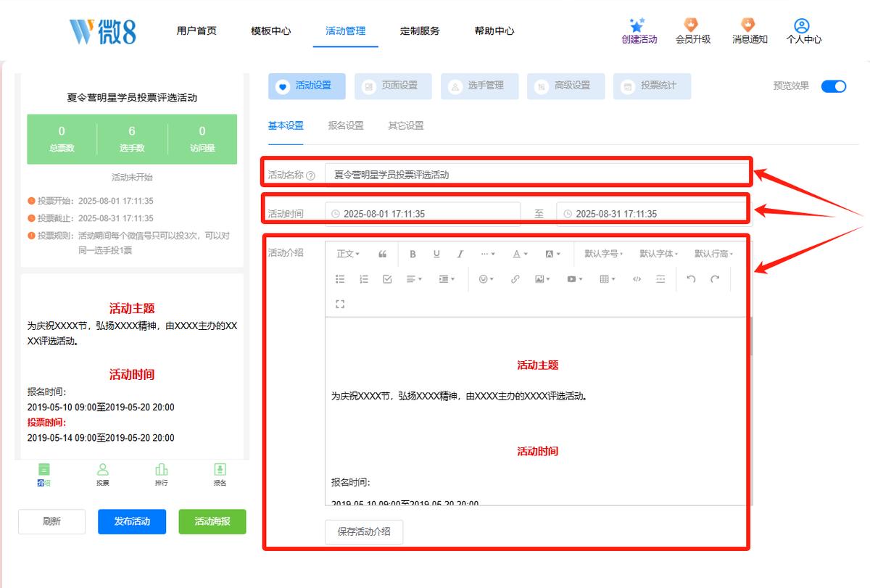Viewport: 870px width, 588px height.
Task: Open the 默认字号 font size dropdown
Action: (603, 254)
